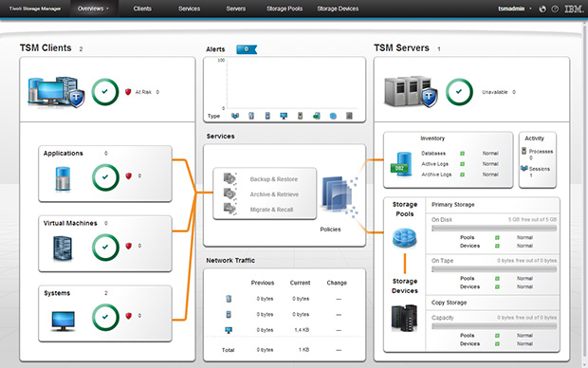The height and width of the screenshot is (368, 588).
Task: Click the TSM Servers rack icon
Action: point(411,92)
